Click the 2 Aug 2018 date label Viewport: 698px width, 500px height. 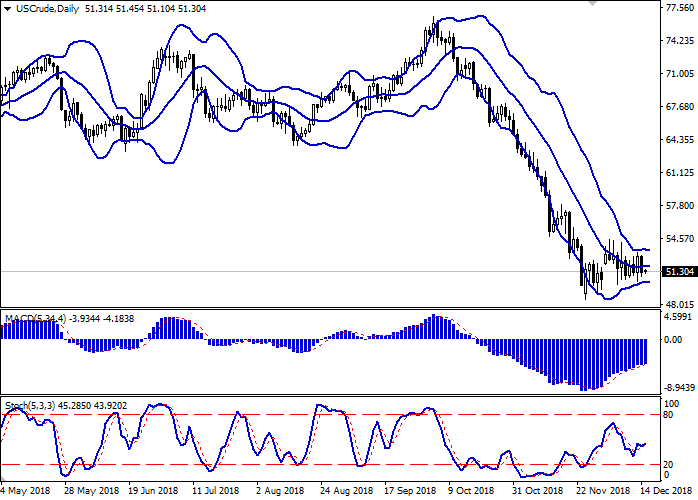[280, 491]
